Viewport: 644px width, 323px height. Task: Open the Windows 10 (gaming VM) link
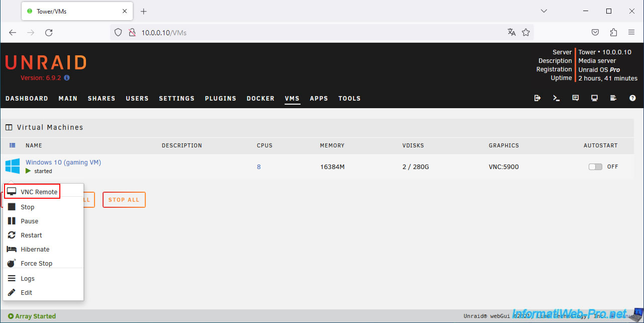click(x=63, y=162)
